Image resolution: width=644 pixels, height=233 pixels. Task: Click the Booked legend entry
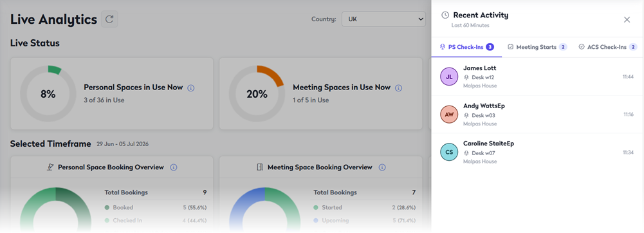pos(156,207)
